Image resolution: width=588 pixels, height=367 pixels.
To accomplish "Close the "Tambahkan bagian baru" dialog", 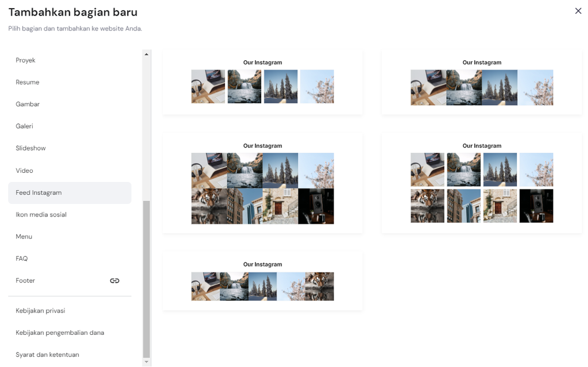I will (x=578, y=10).
